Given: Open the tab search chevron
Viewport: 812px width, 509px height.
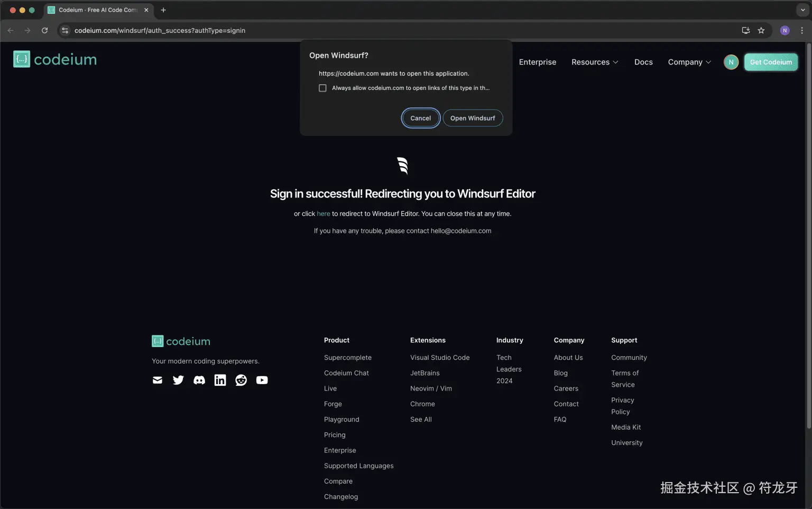Looking at the screenshot, I should pyautogui.click(x=802, y=10).
